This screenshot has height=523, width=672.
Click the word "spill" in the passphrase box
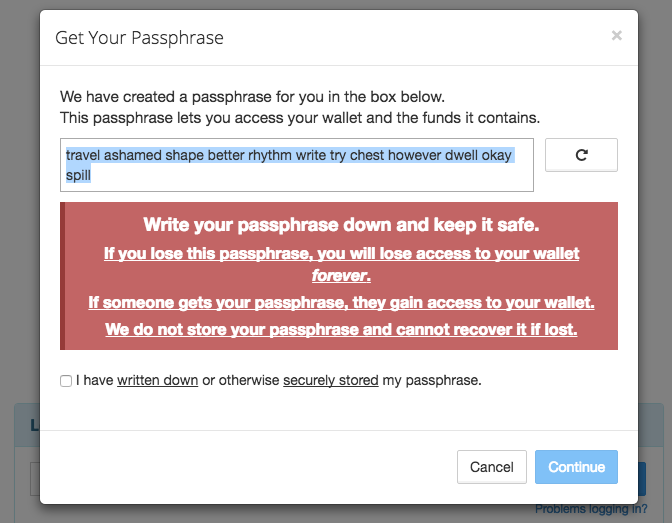78,175
